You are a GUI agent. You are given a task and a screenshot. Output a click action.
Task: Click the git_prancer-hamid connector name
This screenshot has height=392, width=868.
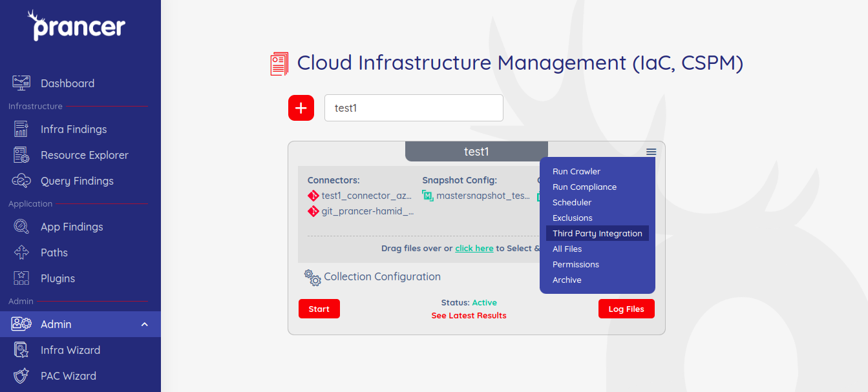click(x=368, y=211)
